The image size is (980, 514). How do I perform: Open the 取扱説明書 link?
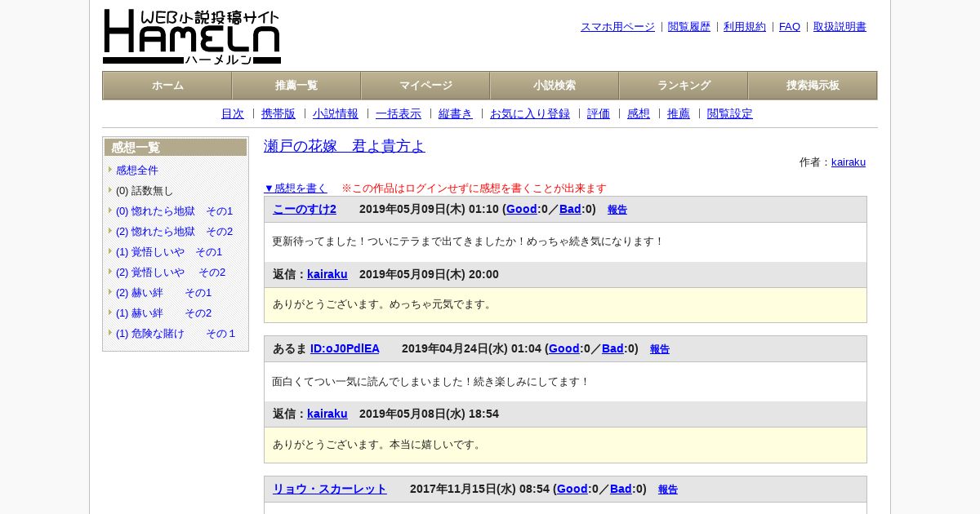click(840, 27)
